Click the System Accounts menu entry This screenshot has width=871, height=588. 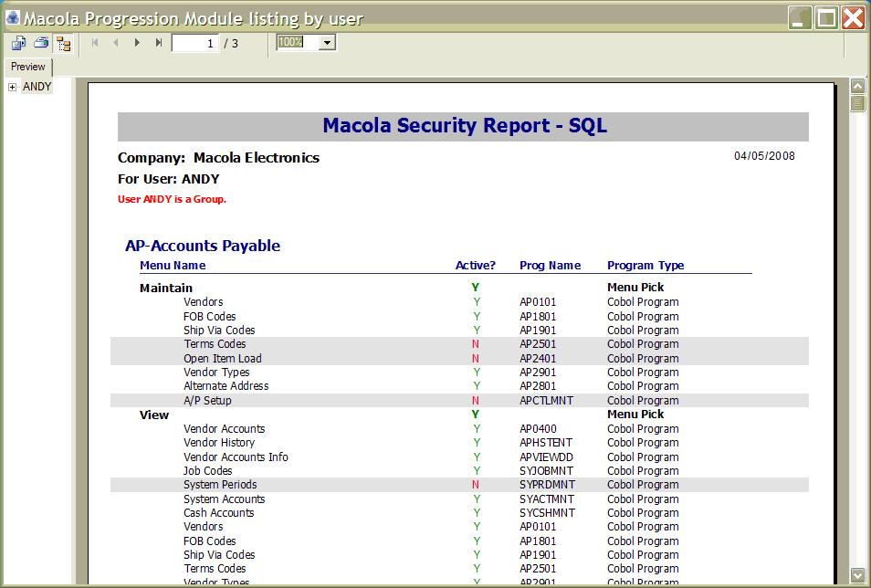click(225, 499)
